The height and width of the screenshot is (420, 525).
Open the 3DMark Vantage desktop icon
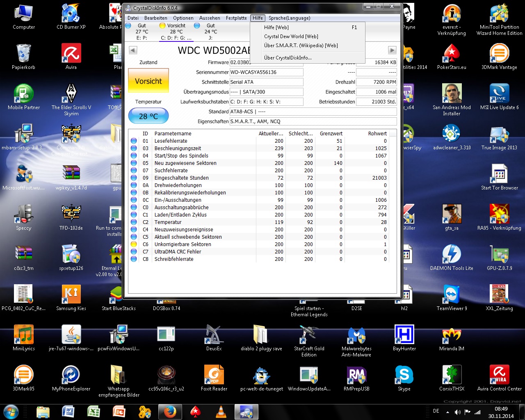tap(499, 57)
